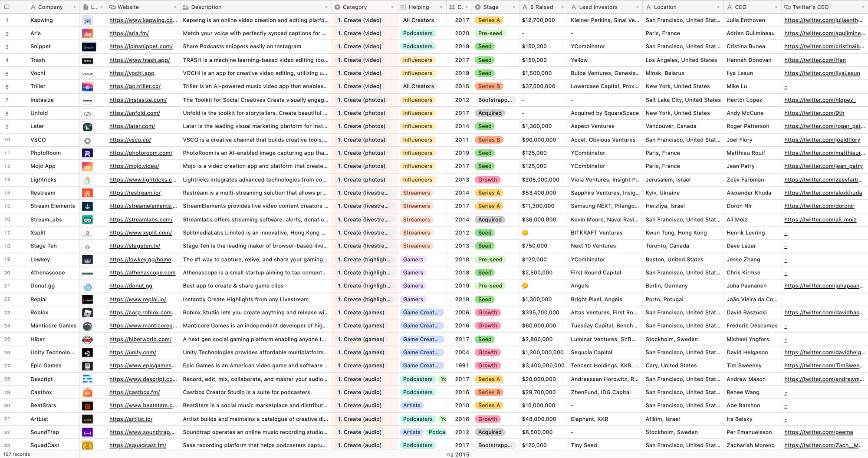
Task: Click the Stream Elements logo thumbnail
Action: tap(88, 207)
